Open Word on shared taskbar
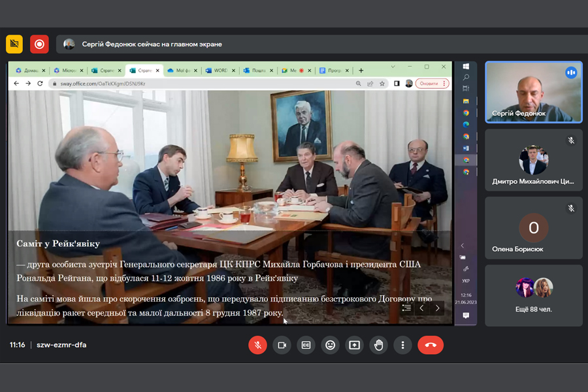The height and width of the screenshot is (392, 588). point(466,148)
